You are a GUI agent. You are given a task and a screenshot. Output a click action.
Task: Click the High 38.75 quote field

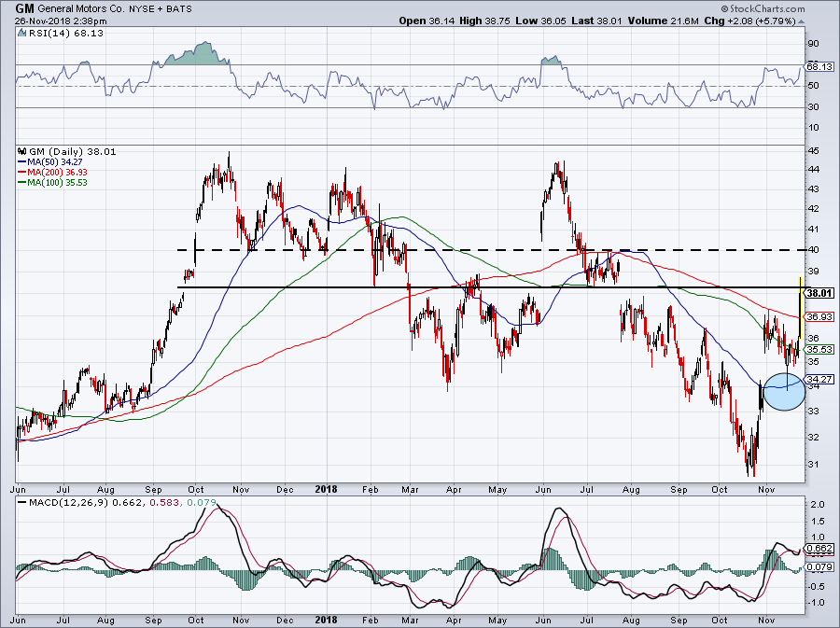(485, 21)
